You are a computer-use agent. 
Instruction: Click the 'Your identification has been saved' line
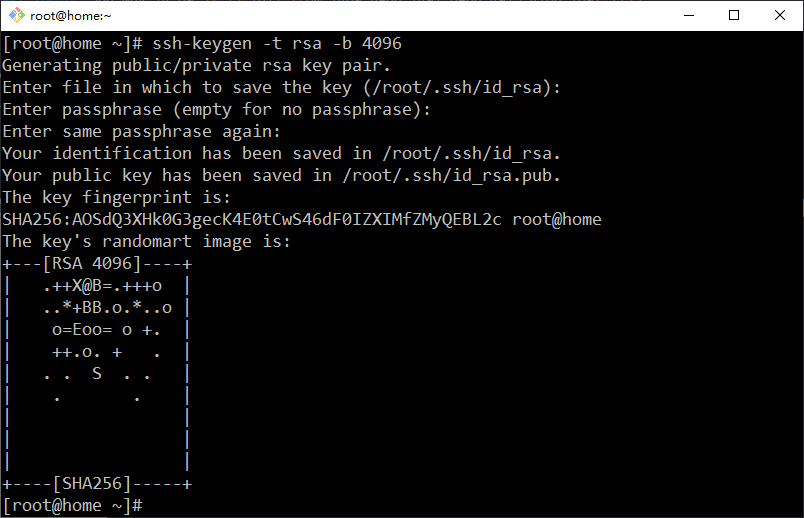(281, 154)
